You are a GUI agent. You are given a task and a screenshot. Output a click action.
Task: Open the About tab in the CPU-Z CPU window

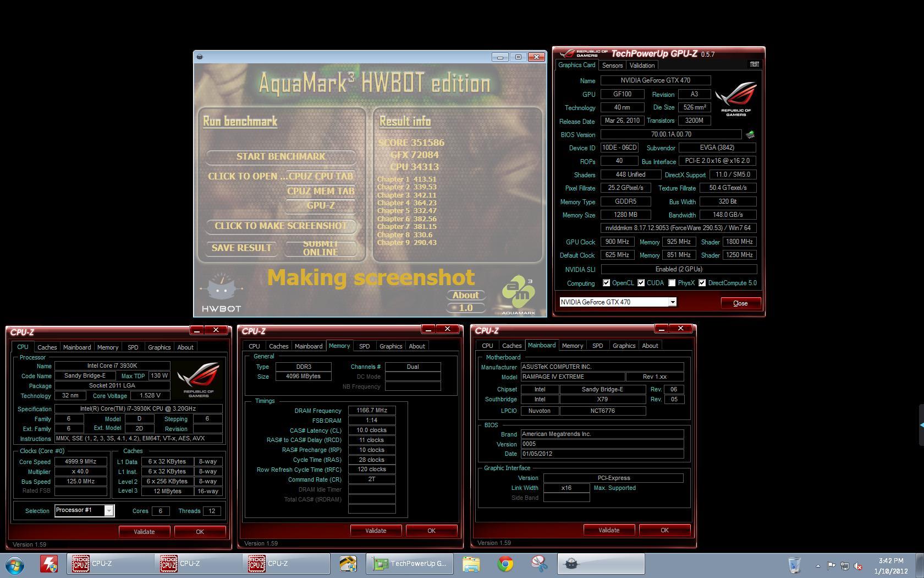pyautogui.click(x=185, y=347)
